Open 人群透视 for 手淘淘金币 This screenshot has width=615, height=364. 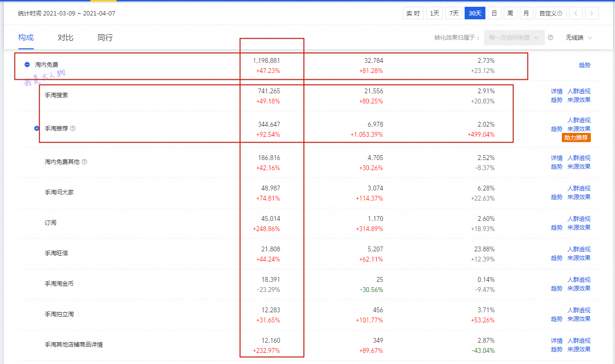click(579, 280)
